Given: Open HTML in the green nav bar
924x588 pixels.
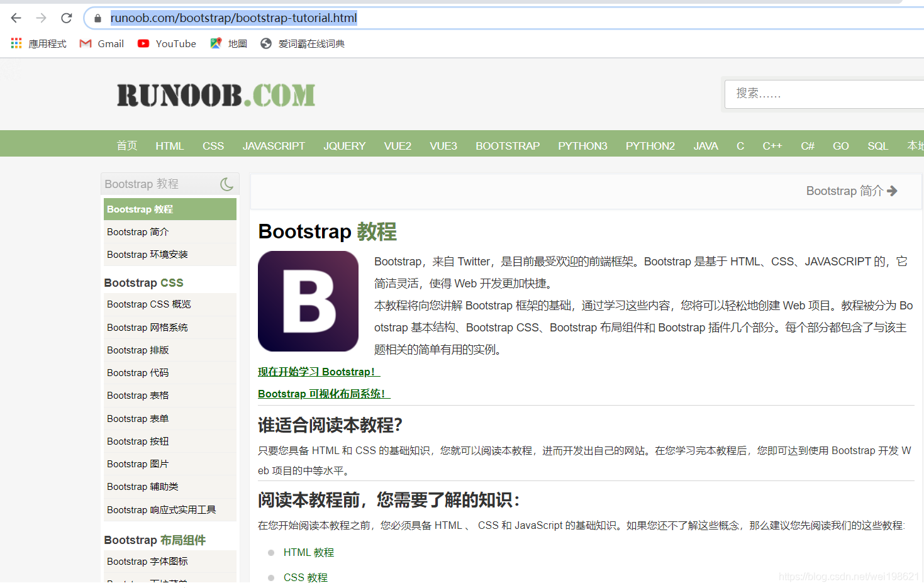Looking at the screenshot, I should pos(170,146).
